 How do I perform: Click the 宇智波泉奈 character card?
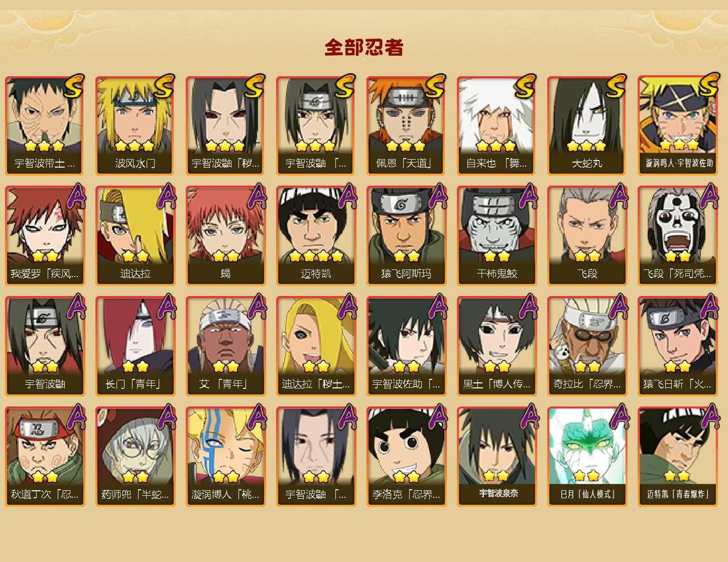(x=497, y=457)
